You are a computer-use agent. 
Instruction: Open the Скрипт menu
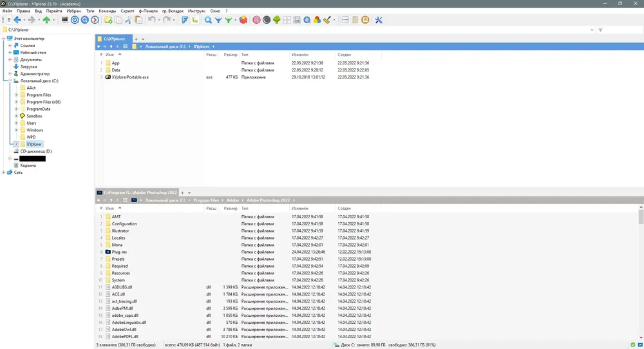[128, 11]
